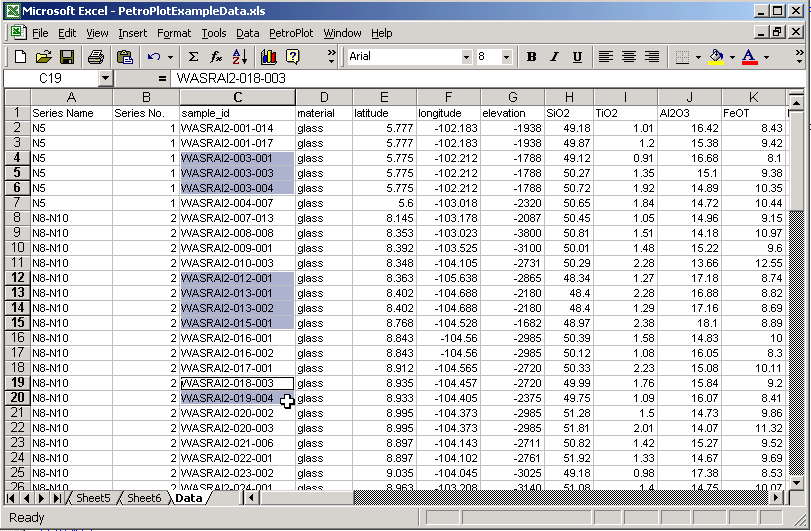This screenshot has width=811, height=531.
Task: Select the Series Name header cell
Action: click(71, 113)
